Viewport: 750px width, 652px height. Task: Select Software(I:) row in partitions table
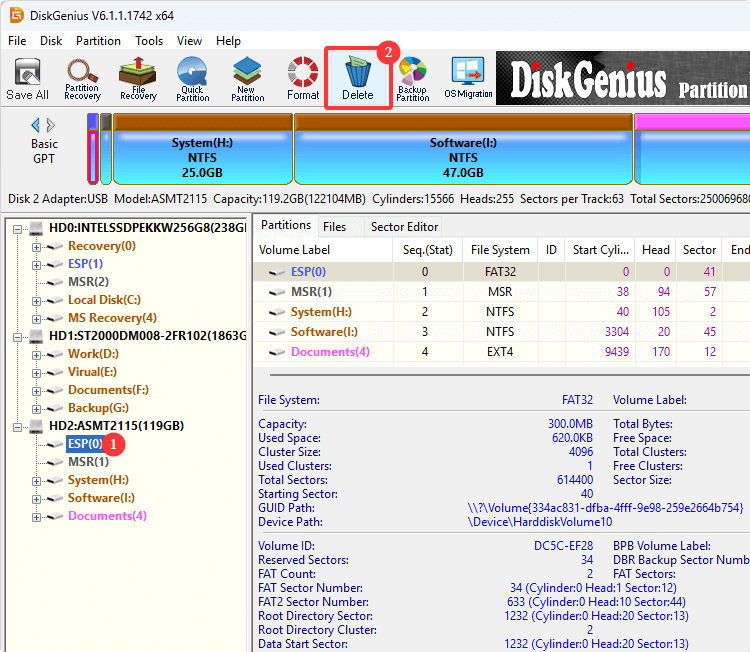point(501,332)
